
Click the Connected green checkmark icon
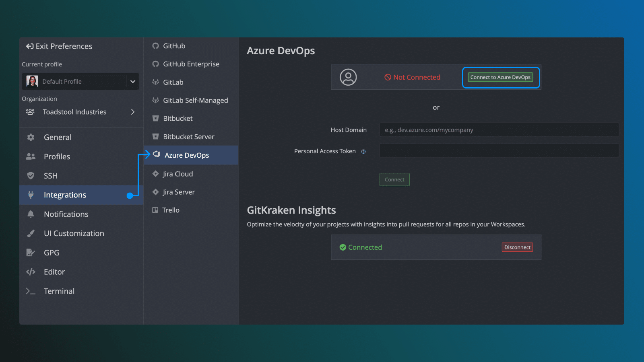(x=343, y=247)
